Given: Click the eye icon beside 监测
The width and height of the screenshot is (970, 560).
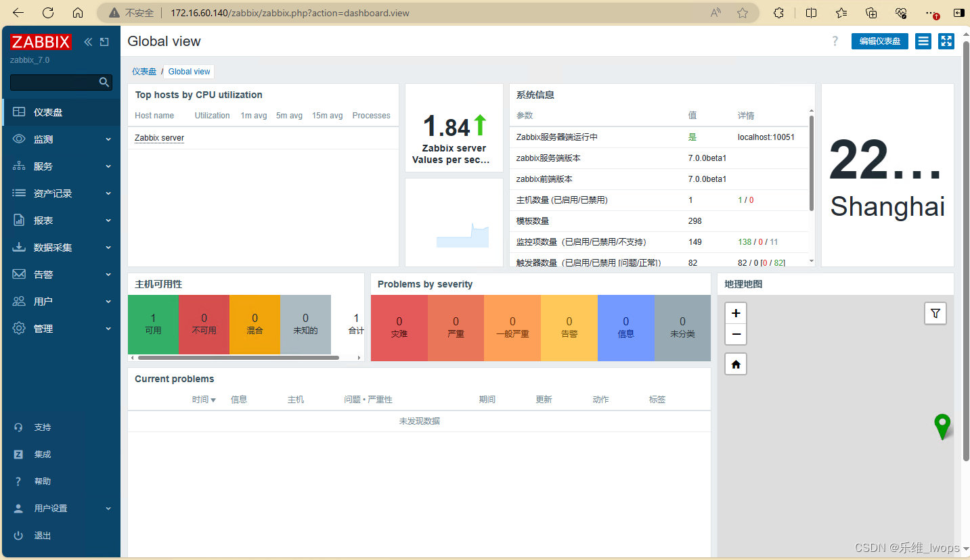Looking at the screenshot, I should 19,139.
